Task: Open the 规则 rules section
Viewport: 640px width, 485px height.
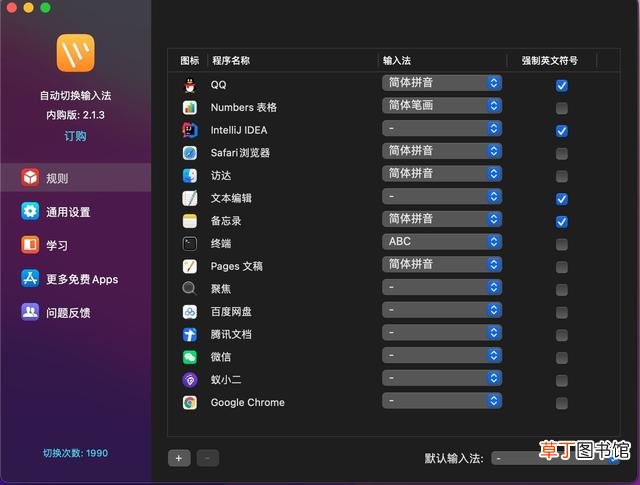Action: coord(76,178)
